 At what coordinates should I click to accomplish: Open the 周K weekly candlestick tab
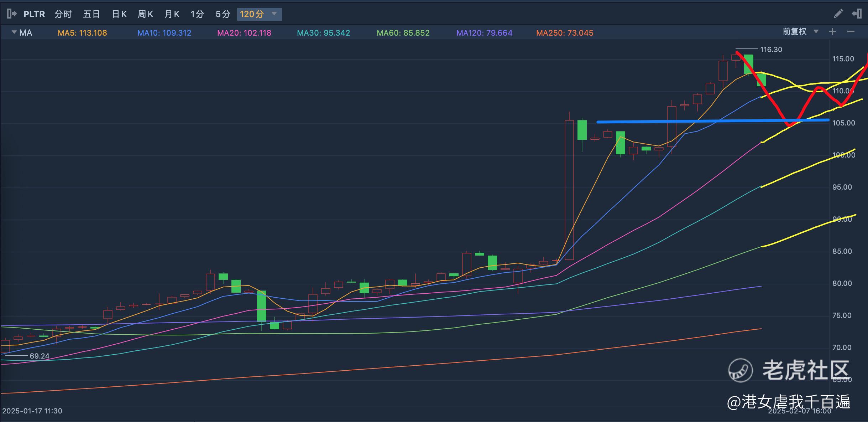click(146, 14)
